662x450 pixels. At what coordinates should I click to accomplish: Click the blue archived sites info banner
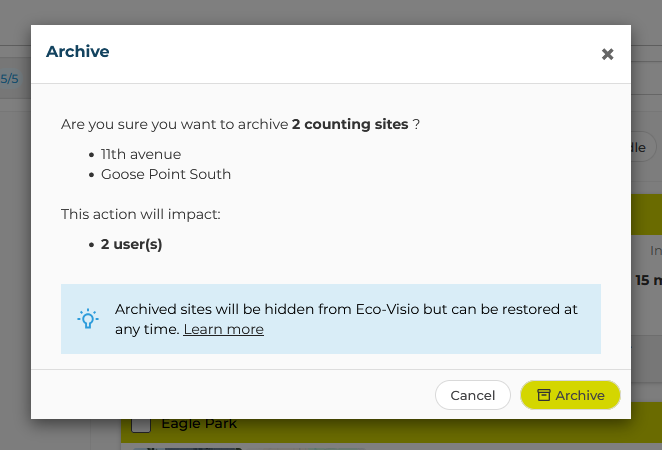pyautogui.click(x=331, y=319)
